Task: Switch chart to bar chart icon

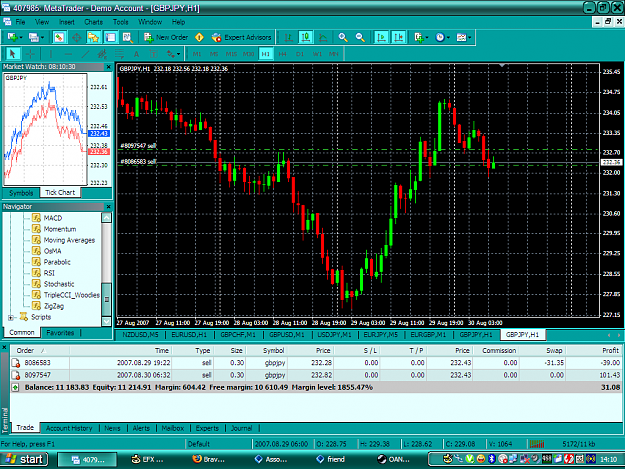Action: pyautogui.click(x=288, y=37)
